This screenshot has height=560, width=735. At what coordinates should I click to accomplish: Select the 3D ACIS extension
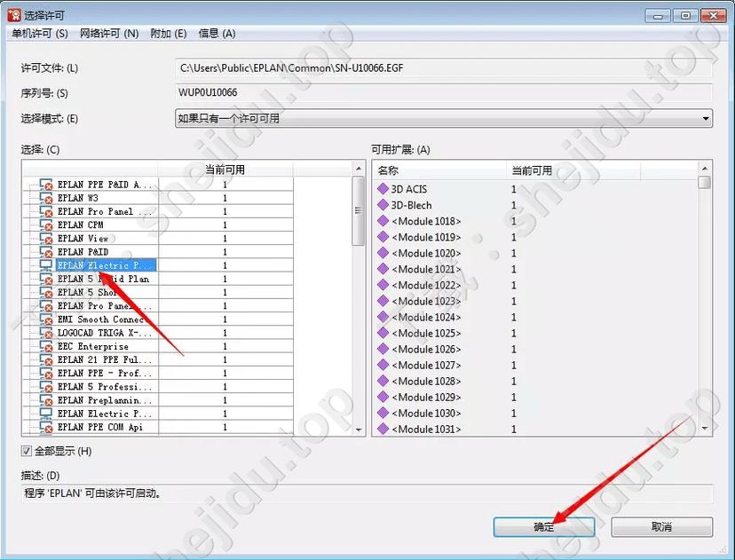[x=408, y=189]
